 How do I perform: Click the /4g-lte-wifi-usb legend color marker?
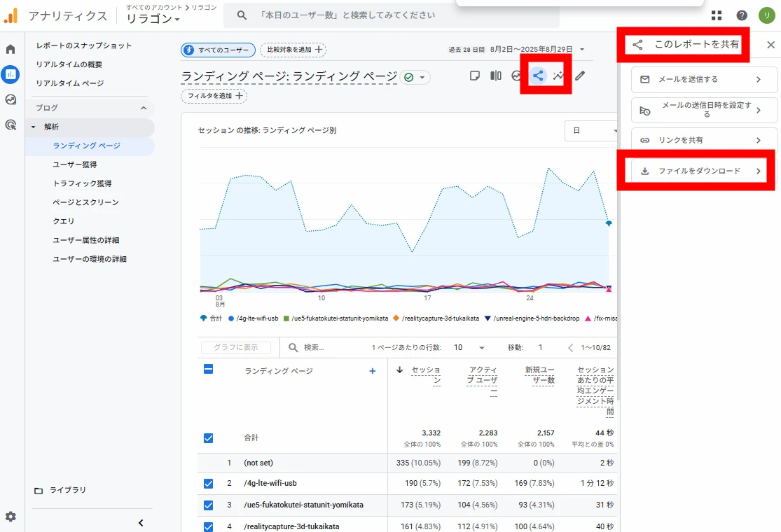tap(231, 318)
